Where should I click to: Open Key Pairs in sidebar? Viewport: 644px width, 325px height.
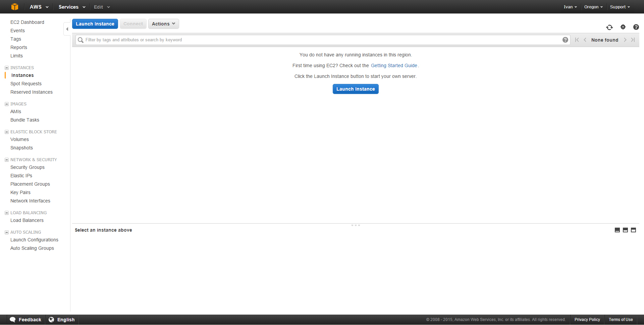[20, 192]
